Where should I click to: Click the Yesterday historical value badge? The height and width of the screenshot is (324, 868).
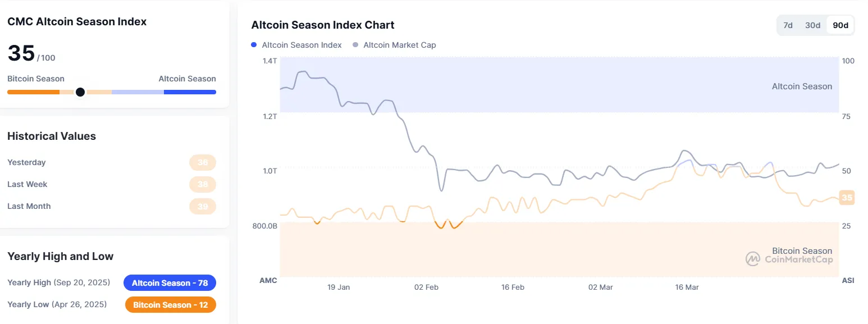point(203,162)
